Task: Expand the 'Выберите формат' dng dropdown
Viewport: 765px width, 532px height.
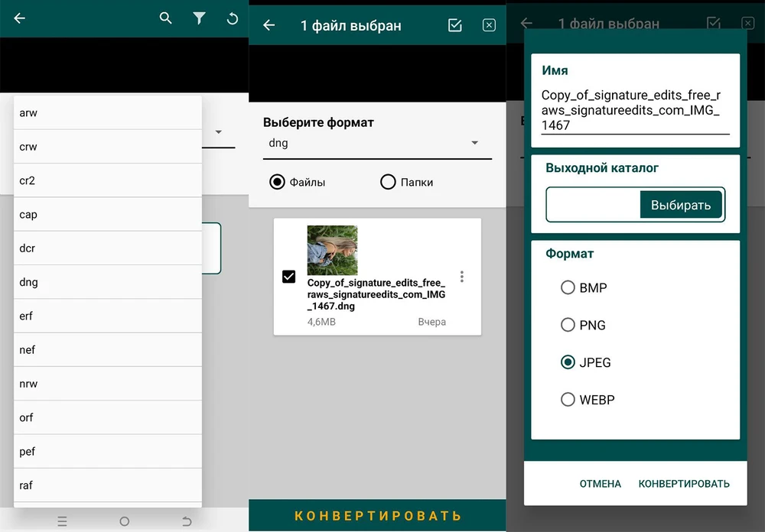Action: [376, 143]
